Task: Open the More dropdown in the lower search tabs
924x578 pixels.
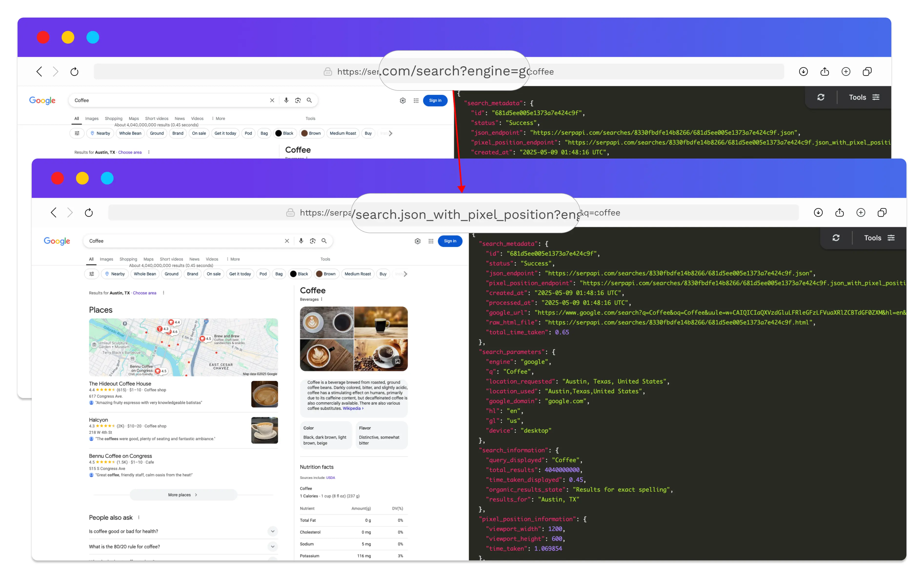Action: (x=233, y=259)
